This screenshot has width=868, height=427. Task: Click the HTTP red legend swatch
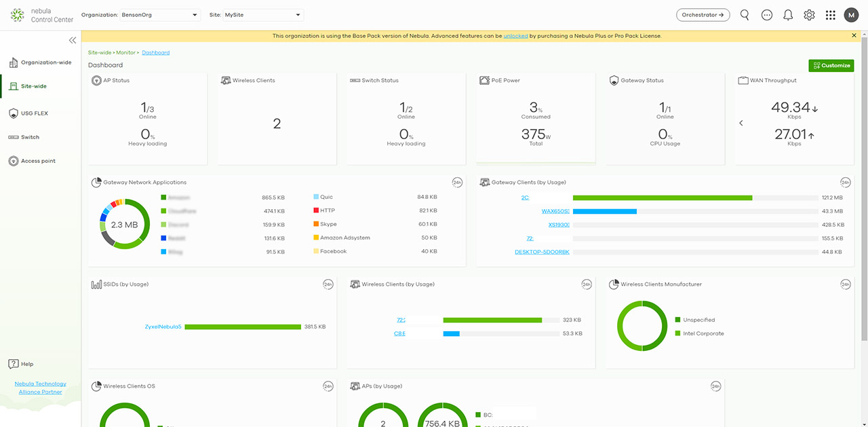click(316, 210)
